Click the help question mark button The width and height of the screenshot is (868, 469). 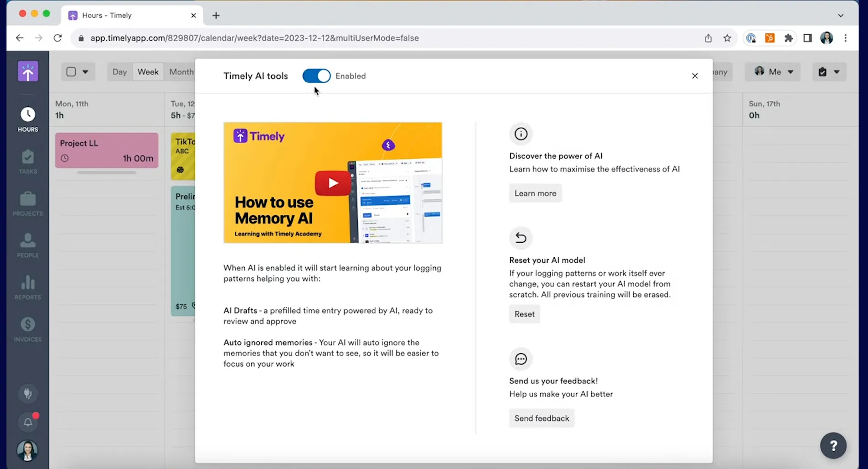[x=833, y=445]
